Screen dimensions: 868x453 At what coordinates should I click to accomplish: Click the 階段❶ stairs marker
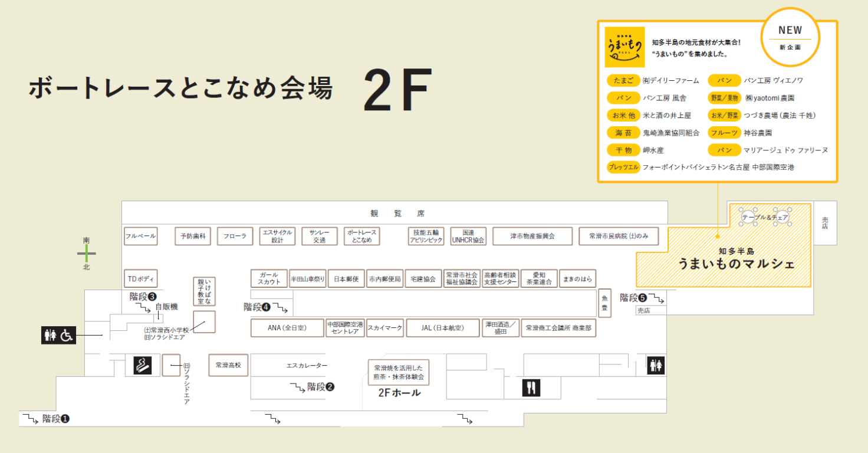pos(46,419)
